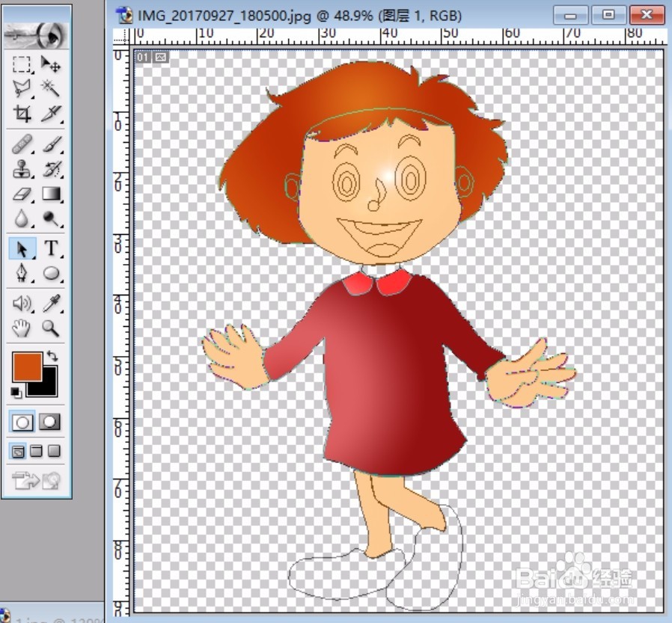Minimize the IMG_20170927_180500.jpg document window
Viewport: 672px width, 623px height.
tap(571, 16)
